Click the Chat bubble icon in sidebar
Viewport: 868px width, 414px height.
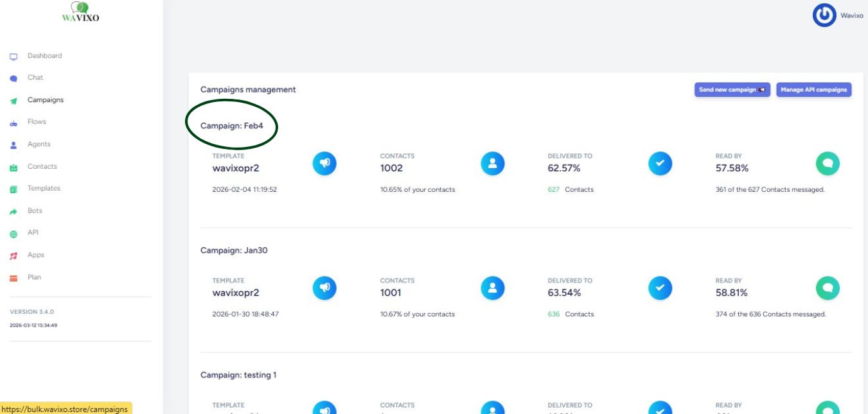pyautogui.click(x=13, y=78)
